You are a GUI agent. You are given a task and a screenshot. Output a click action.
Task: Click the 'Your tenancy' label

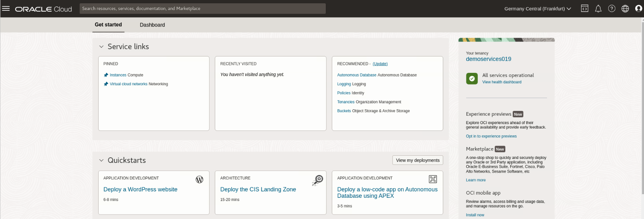pos(477,53)
